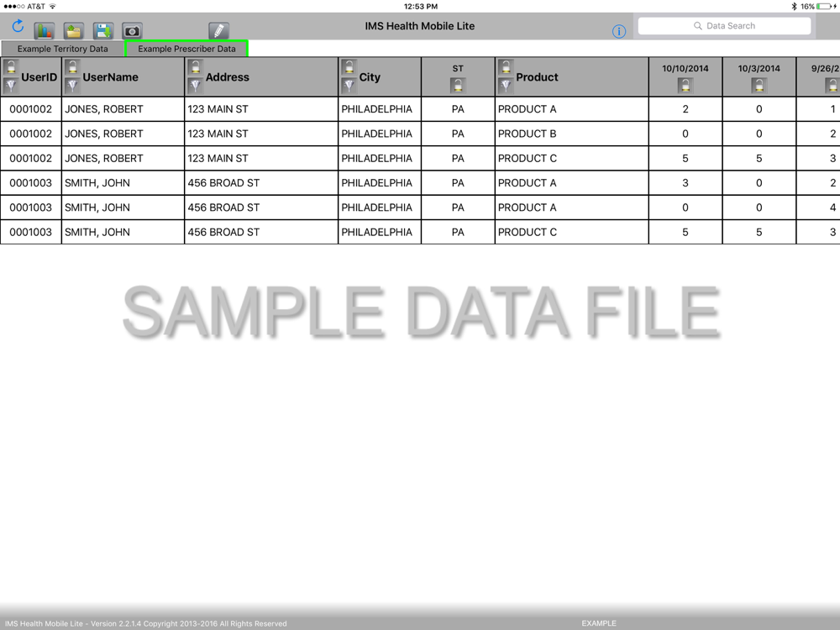840x630 pixels.
Task: Toggle the lock on the UserID column
Action: coord(11,67)
